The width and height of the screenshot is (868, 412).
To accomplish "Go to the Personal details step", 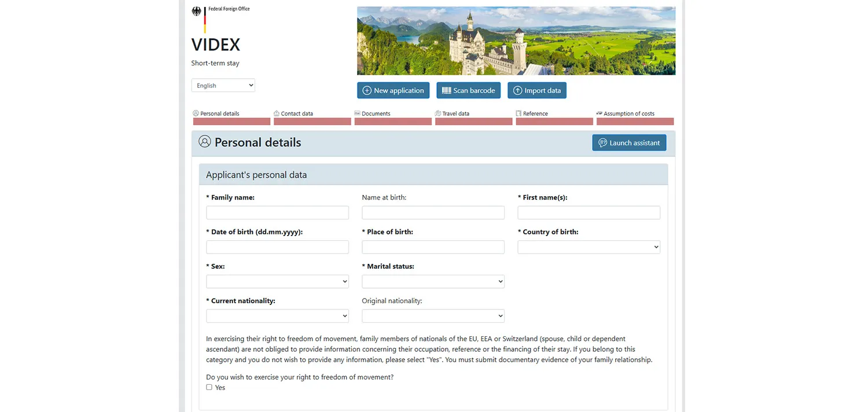I will pos(231,117).
